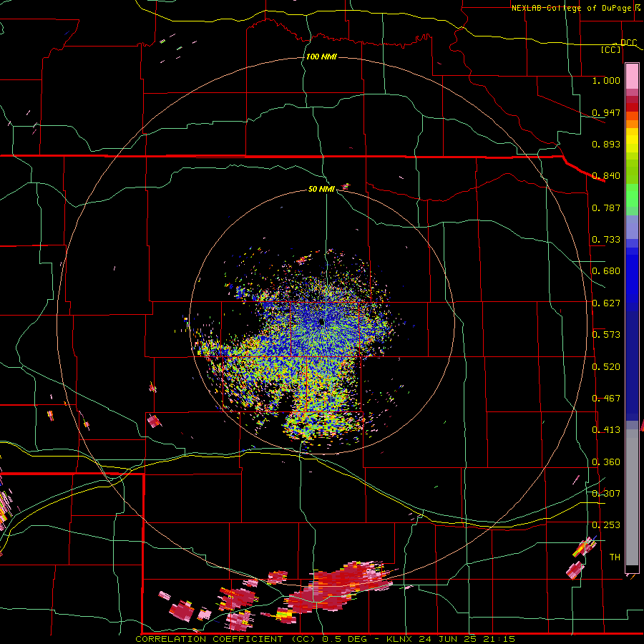Select the 0.520 scale value
This screenshot has height=644, width=644.
[x=606, y=367]
